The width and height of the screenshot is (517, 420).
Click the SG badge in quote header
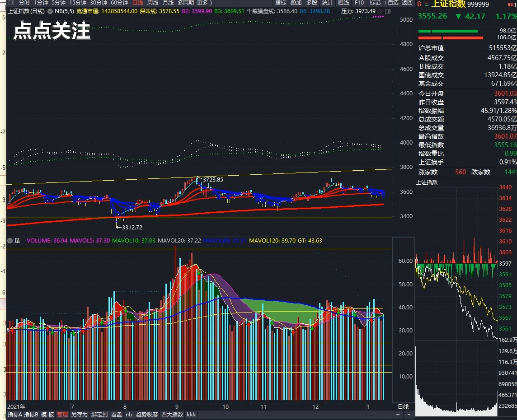[x=512, y=4]
